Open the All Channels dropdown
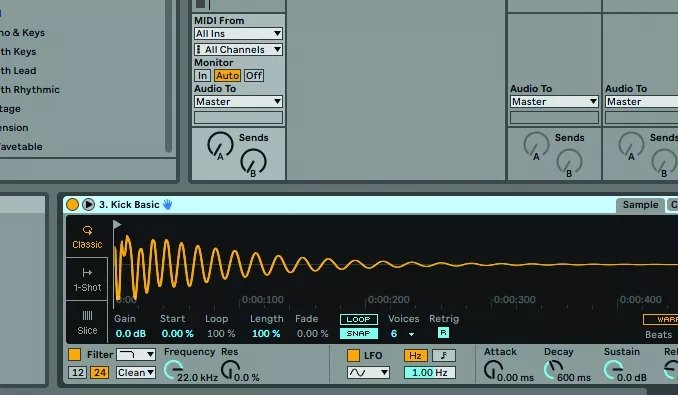 click(x=238, y=49)
